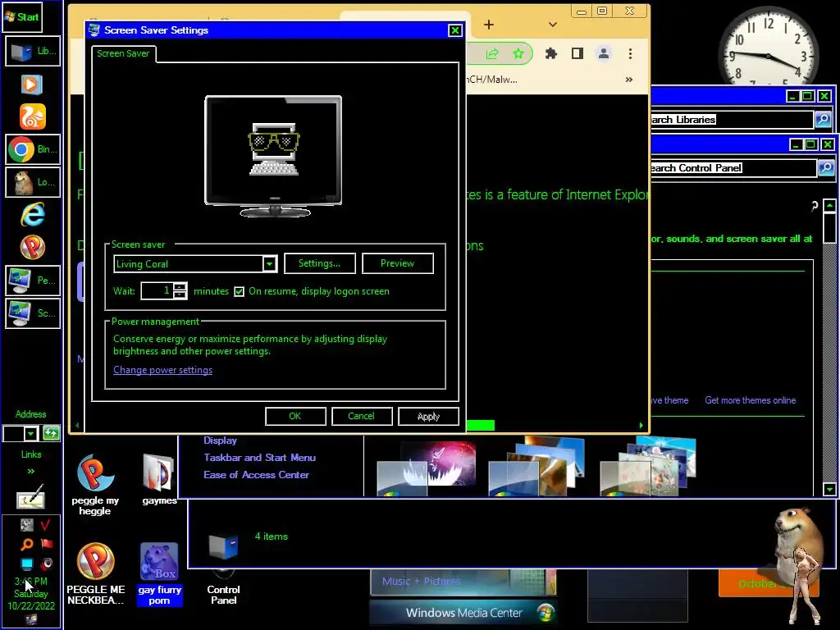Switch to the "Pe..." Personalization taskbar button
Screen dimensions: 840x630
33,281
